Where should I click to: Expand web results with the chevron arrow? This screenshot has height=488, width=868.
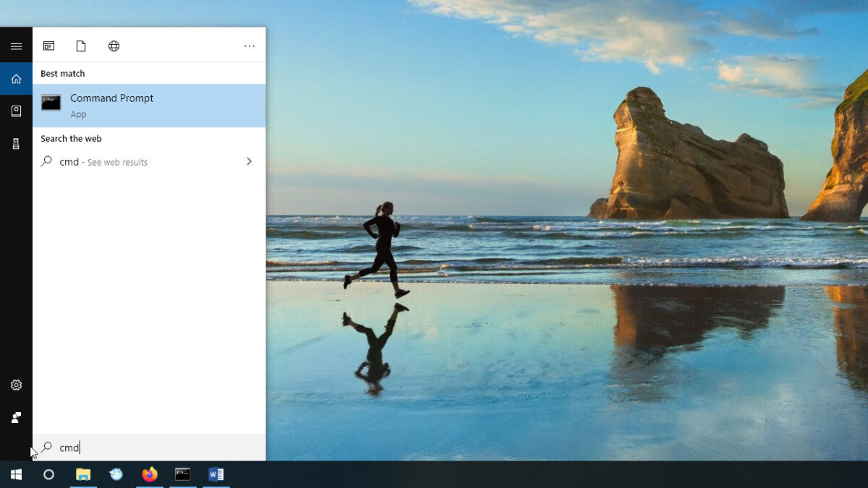(249, 161)
